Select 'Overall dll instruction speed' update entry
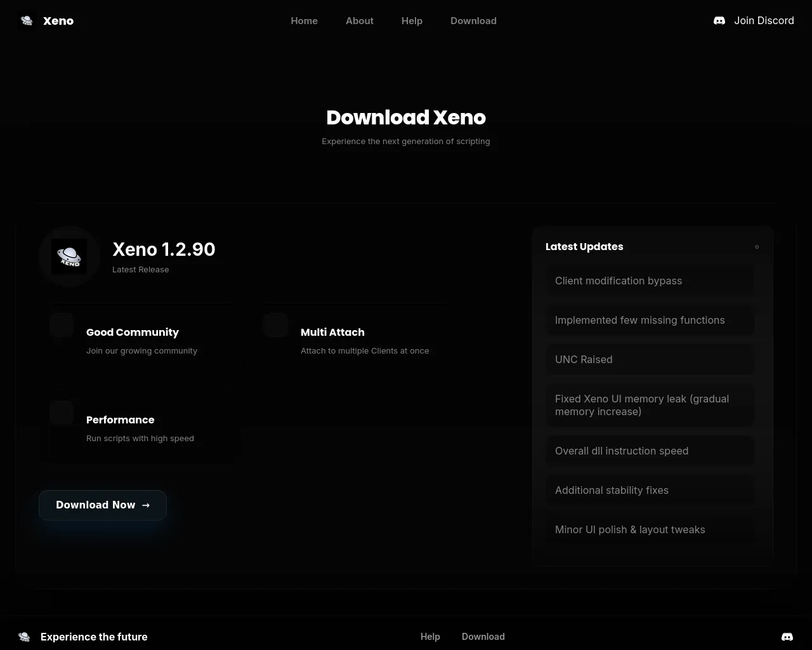This screenshot has width=812, height=650. (x=651, y=451)
